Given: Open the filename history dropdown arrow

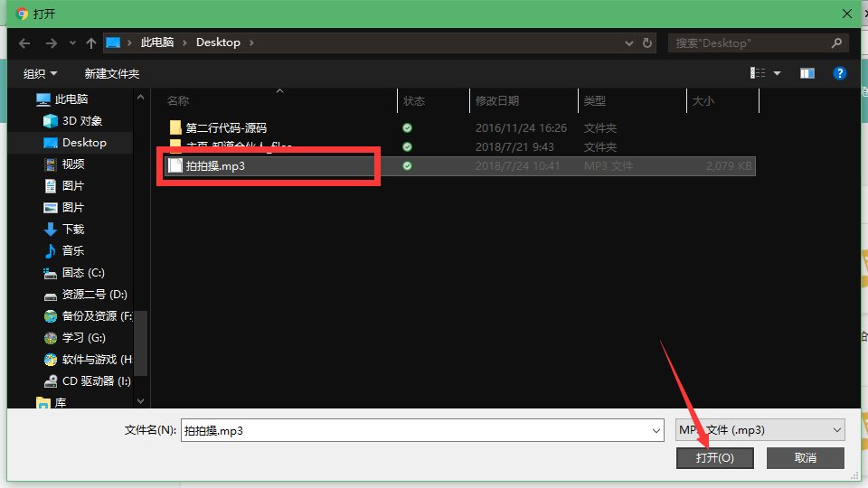Looking at the screenshot, I should pos(656,431).
